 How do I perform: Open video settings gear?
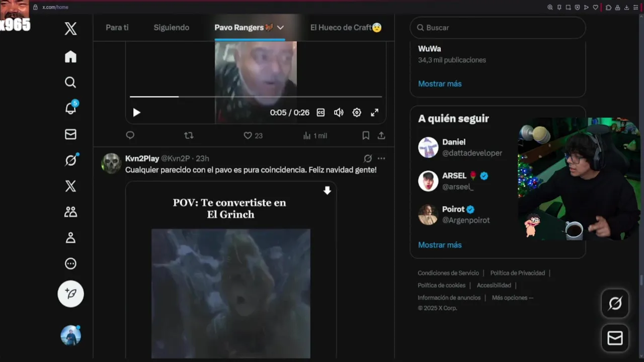click(x=357, y=113)
